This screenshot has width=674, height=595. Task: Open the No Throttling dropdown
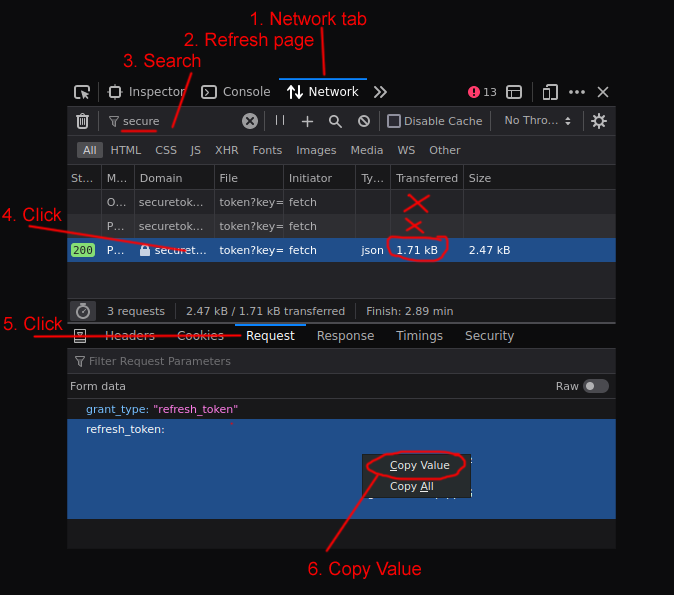coord(537,121)
